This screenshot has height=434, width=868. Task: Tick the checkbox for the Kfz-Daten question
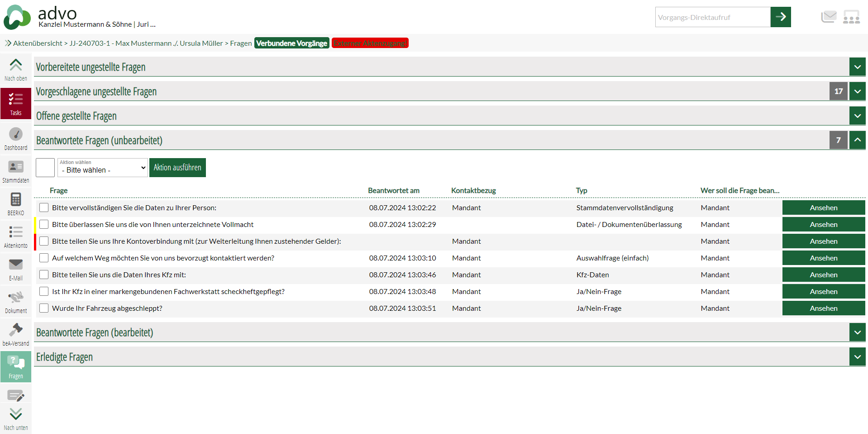pos(44,275)
